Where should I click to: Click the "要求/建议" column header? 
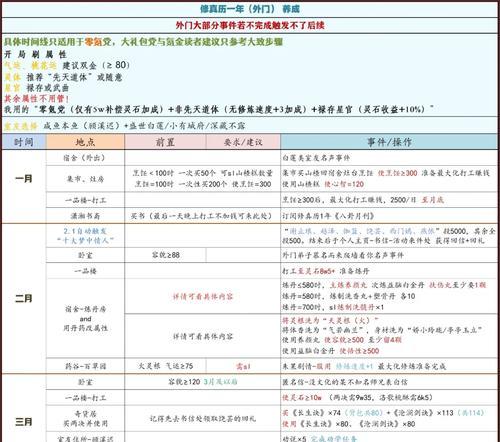pyautogui.click(x=243, y=142)
